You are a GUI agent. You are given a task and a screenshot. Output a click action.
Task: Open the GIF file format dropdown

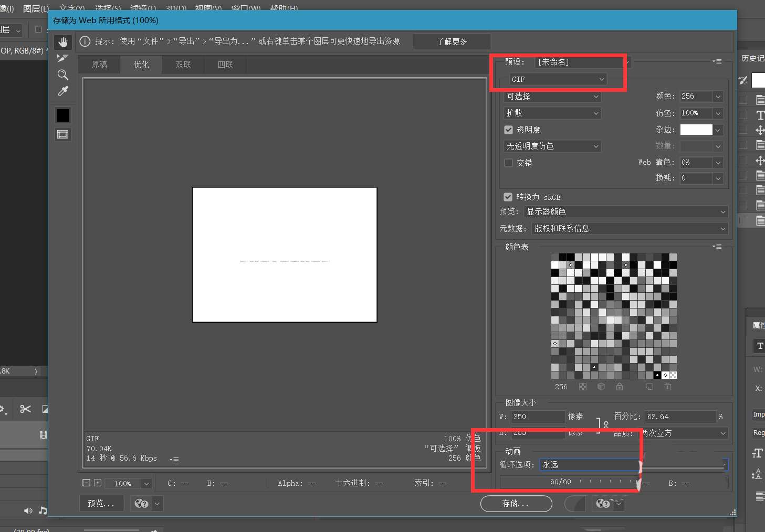558,79
